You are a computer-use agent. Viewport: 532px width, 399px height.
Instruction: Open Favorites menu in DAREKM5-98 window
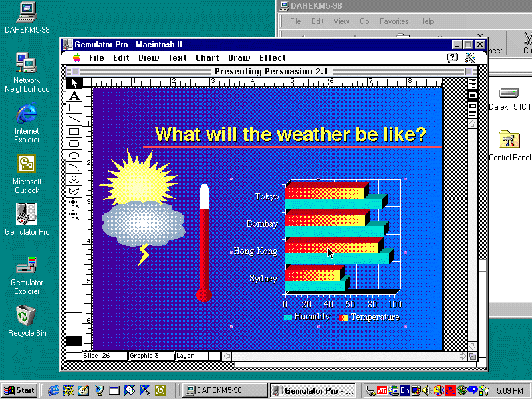[394, 21]
